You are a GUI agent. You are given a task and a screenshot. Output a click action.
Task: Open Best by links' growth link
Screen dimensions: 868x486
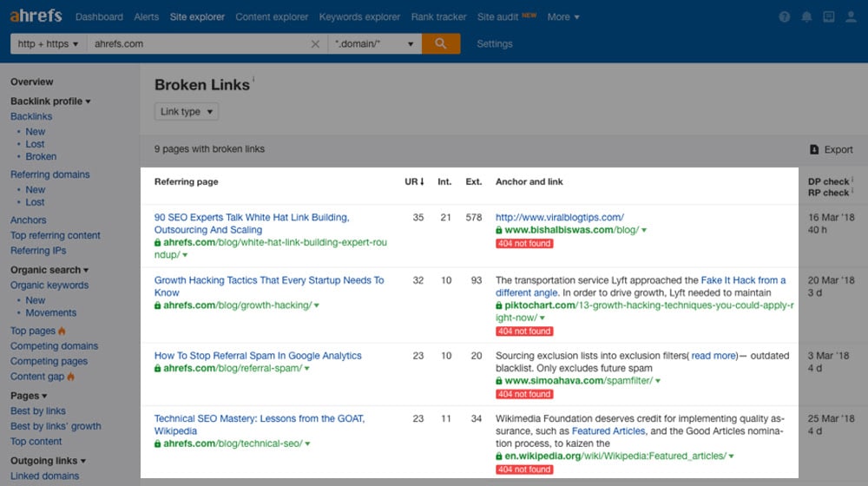pyautogui.click(x=56, y=426)
